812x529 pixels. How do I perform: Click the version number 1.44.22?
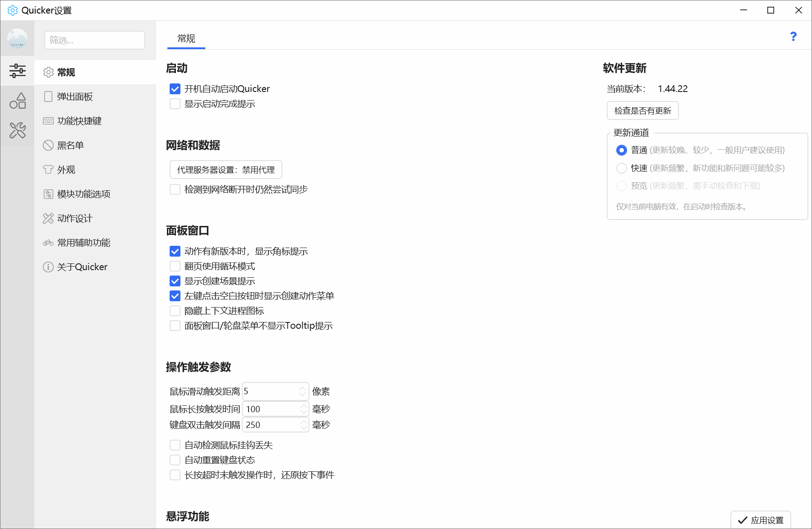pyautogui.click(x=673, y=89)
